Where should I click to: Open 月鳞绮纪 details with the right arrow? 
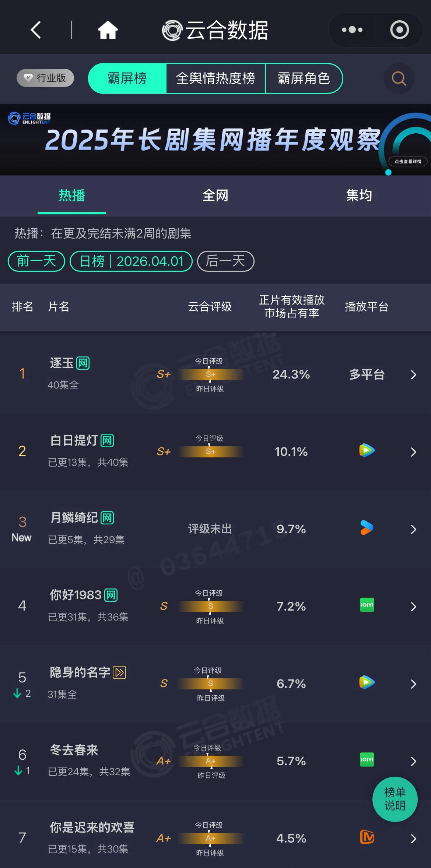point(413,529)
